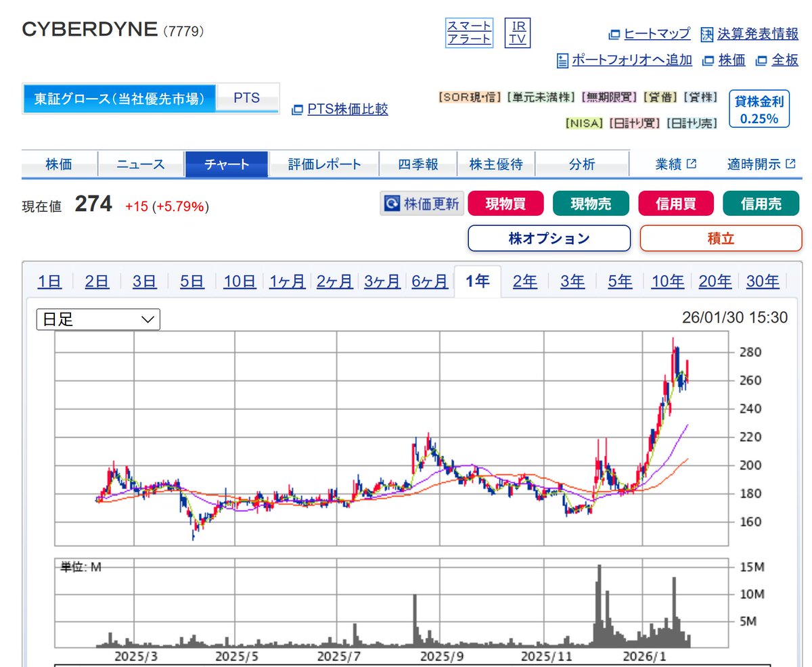Screen dimensions: 812x667
Task: Click ポートフォリオへ追加 link
Action: [632, 60]
